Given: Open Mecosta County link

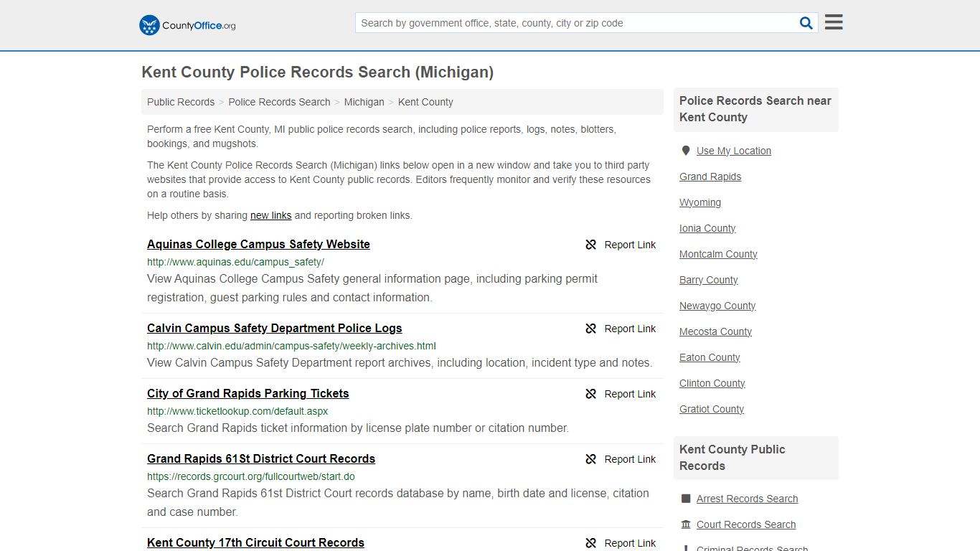Looking at the screenshot, I should click(715, 331).
